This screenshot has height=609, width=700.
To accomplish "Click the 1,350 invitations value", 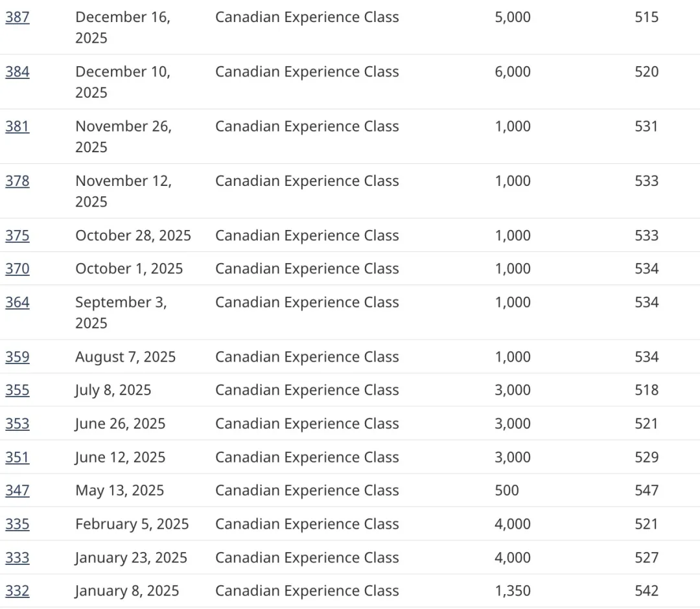I will [x=512, y=591].
